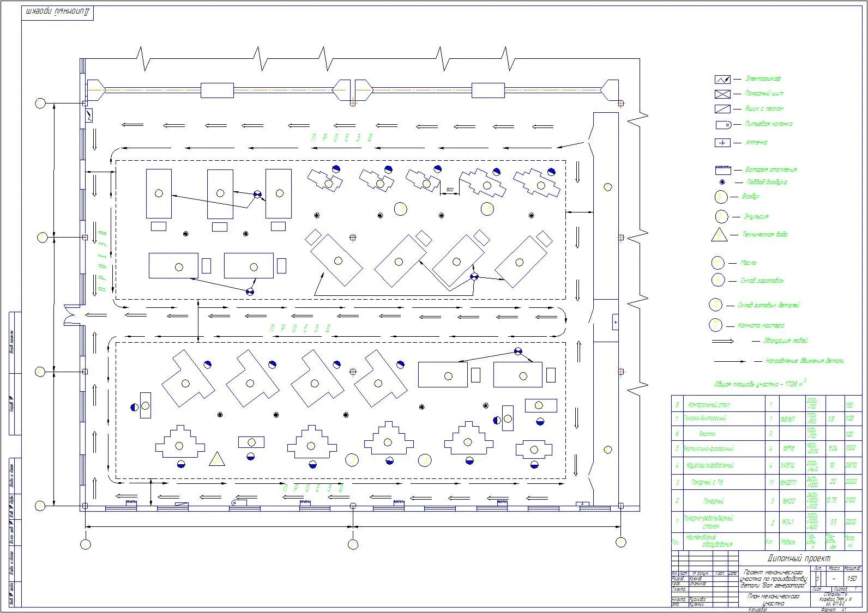Select the Техническая вода legend label
The image size is (868, 613).
[765, 234]
